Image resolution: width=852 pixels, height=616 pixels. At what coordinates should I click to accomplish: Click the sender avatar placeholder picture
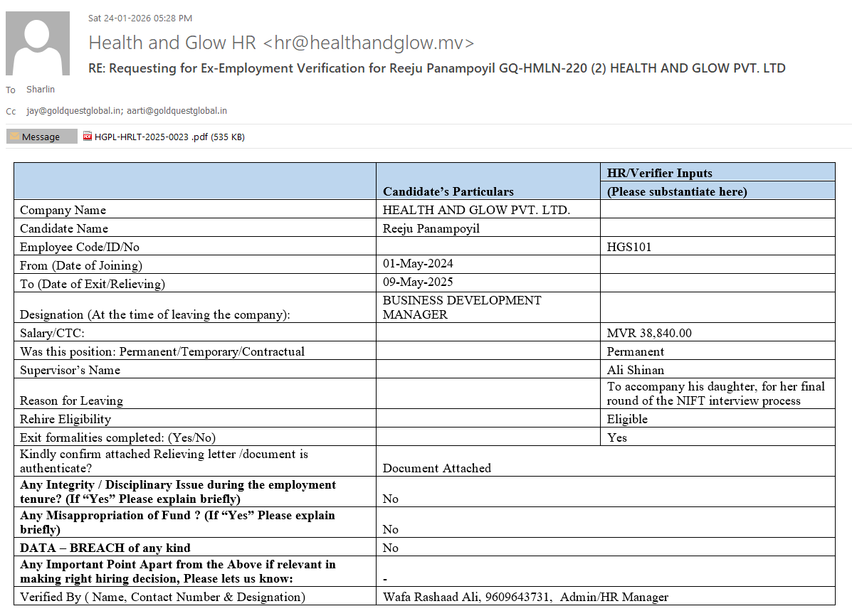[x=38, y=43]
